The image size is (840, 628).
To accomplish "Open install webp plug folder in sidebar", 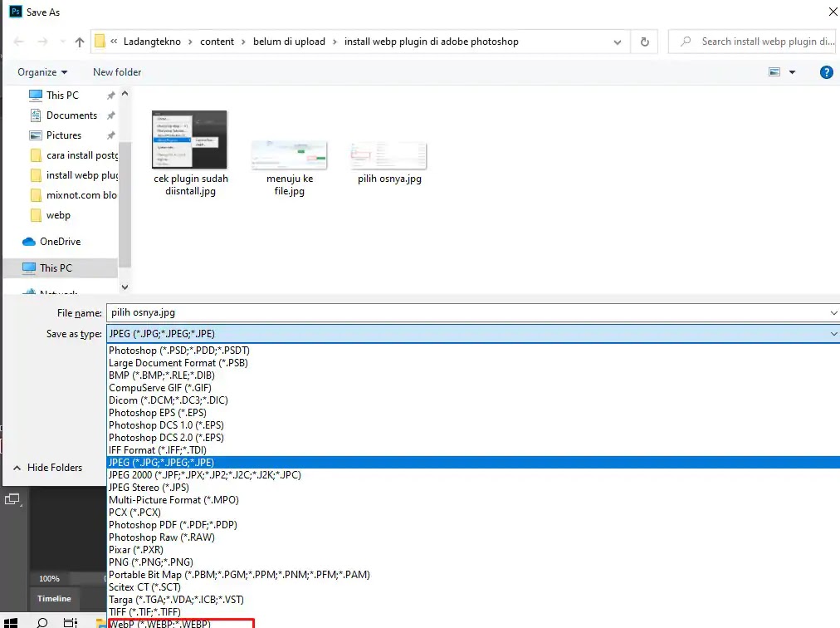I will tap(81, 174).
